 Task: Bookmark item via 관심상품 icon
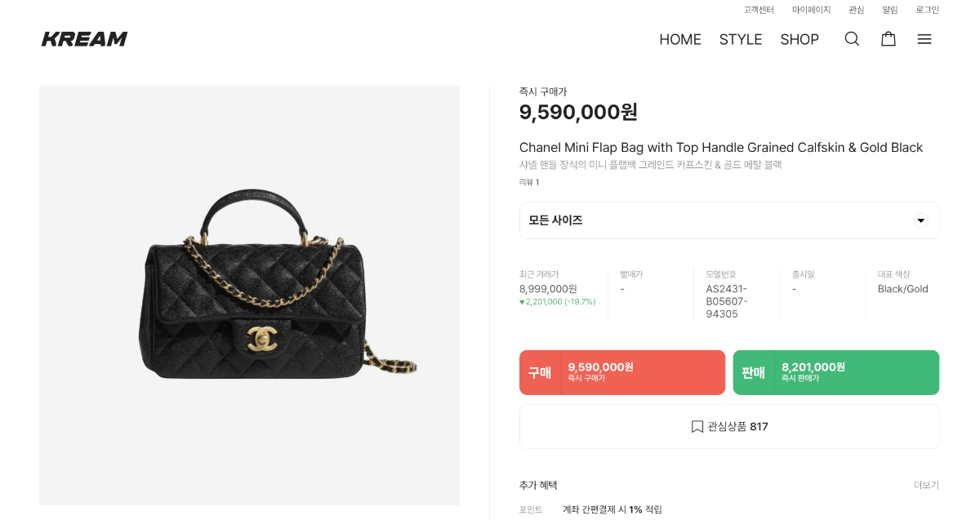coord(697,426)
